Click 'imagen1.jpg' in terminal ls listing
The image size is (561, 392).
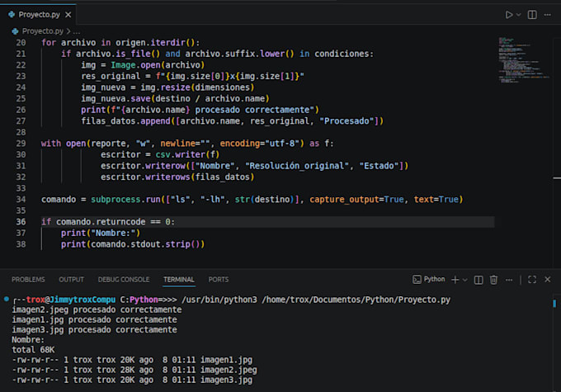tap(226, 360)
